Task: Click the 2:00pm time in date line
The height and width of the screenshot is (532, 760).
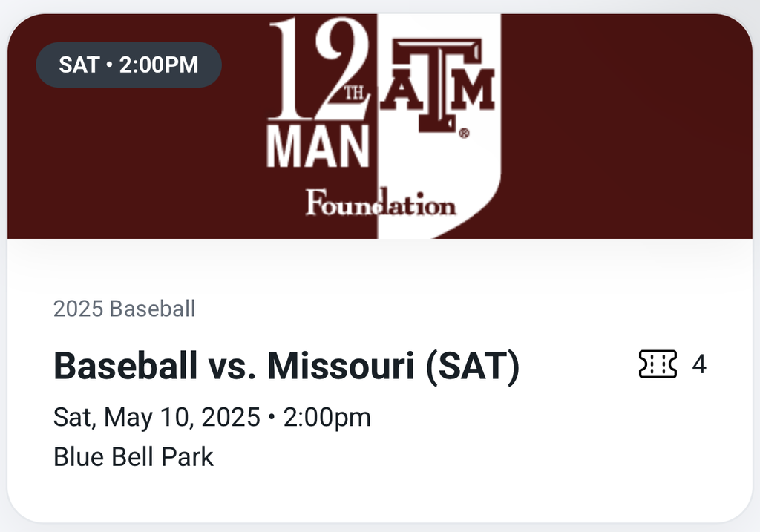Action: (x=327, y=417)
